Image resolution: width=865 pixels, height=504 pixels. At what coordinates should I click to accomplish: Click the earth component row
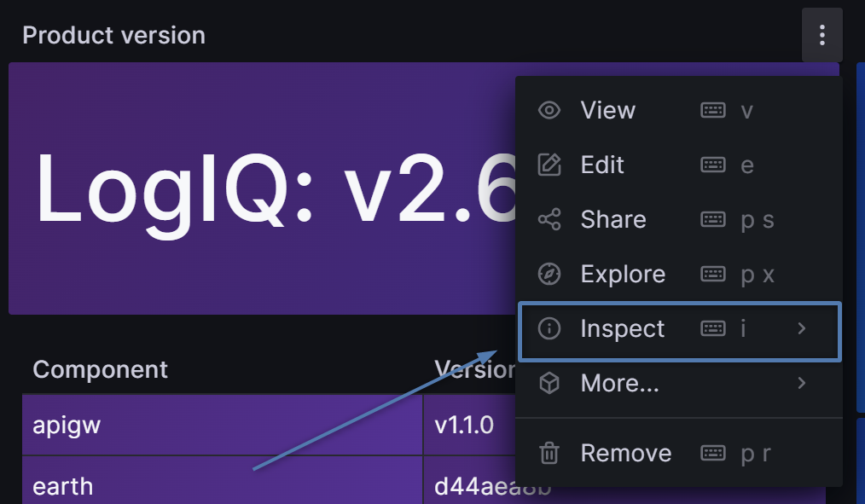point(62,486)
